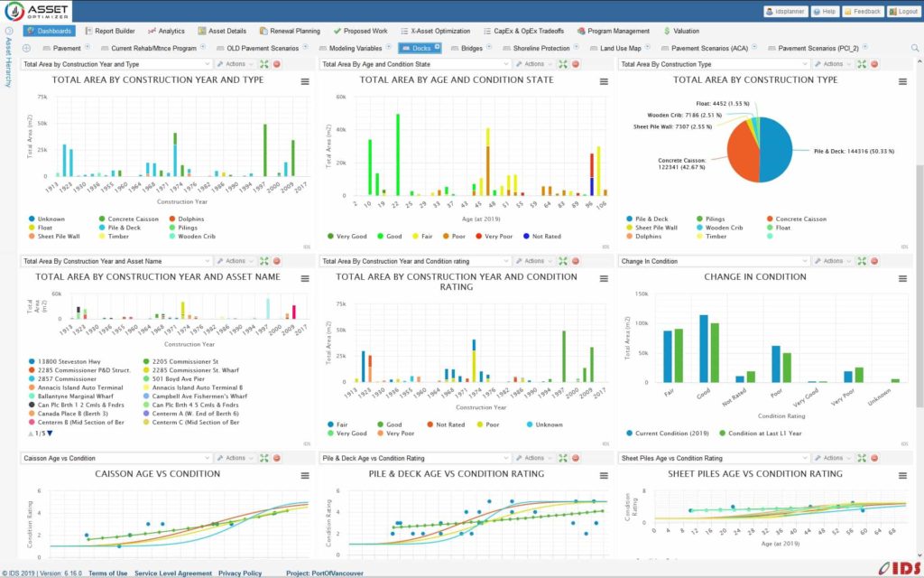Image resolution: width=924 pixels, height=578 pixels.
Task: Open Actions dropdown for Change In Condition panel
Action: click(832, 261)
